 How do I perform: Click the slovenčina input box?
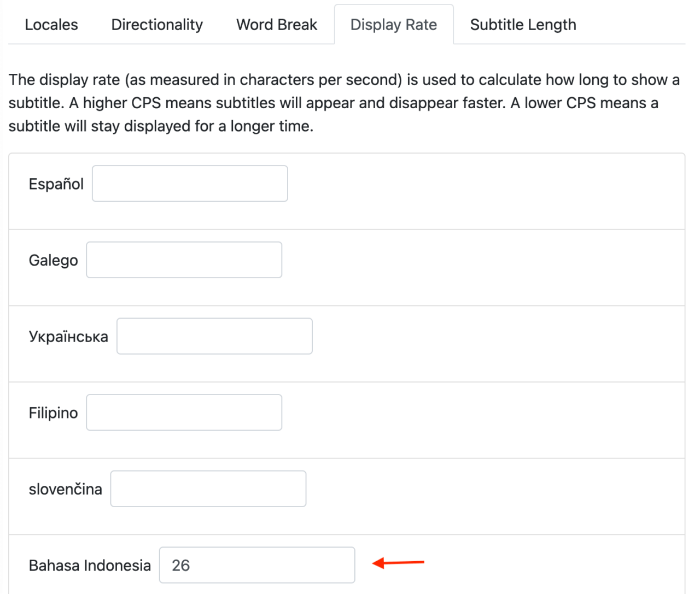click(x=208, y=489)
